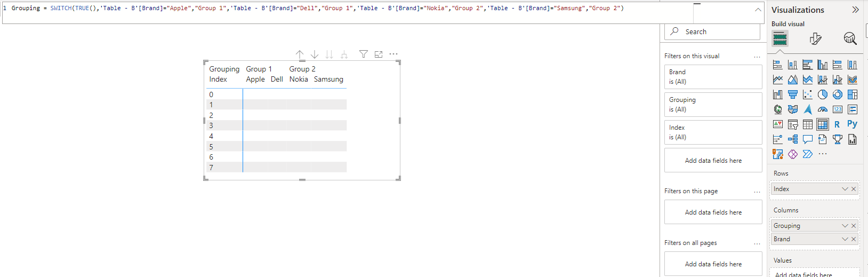Click the filter Search box

point(712,31)
